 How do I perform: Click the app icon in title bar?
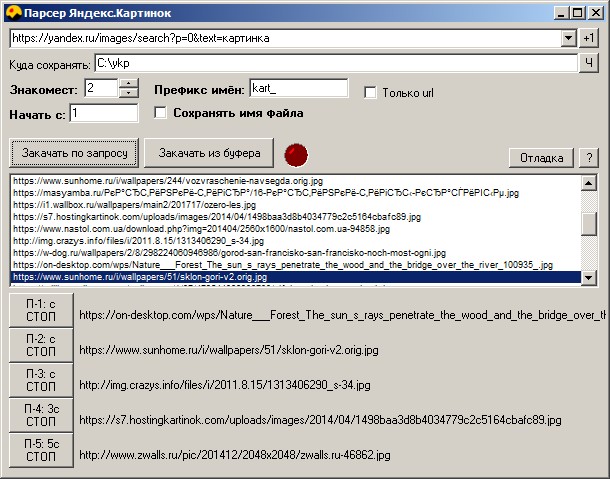click(x=12, y=11)
